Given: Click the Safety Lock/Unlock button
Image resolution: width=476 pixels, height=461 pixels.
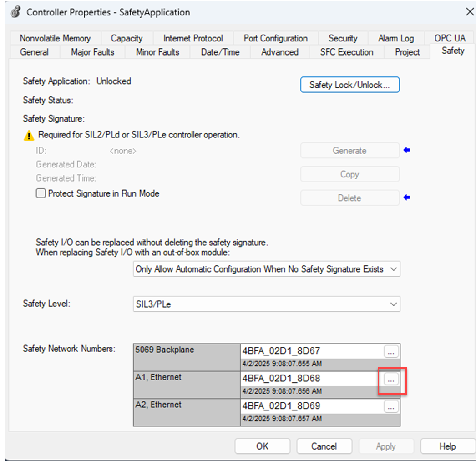Looking at the screenshot, I should pyautogui.click(x=349, y=85).
